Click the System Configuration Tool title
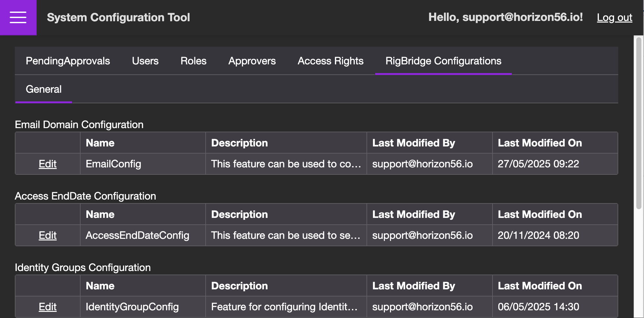The height and width of the screenshot is (318, 644). click(118, 17)
